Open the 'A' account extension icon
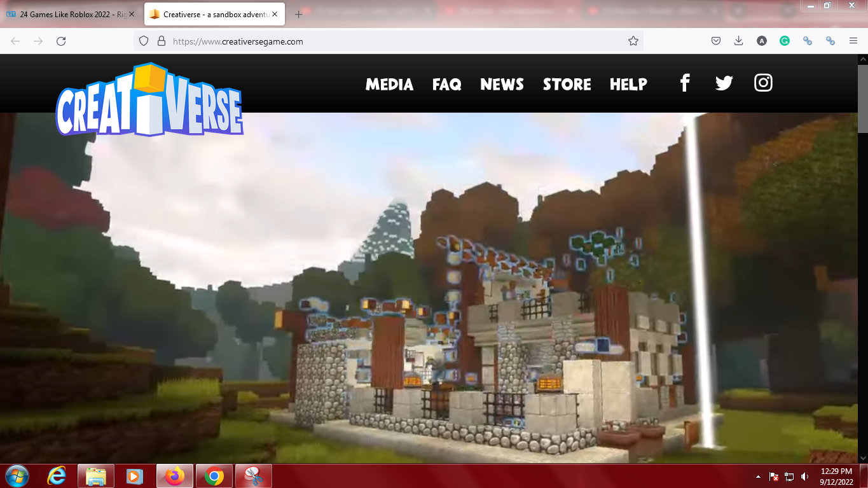The width and height of the screenshot is (868, 488). click(762, 41)
